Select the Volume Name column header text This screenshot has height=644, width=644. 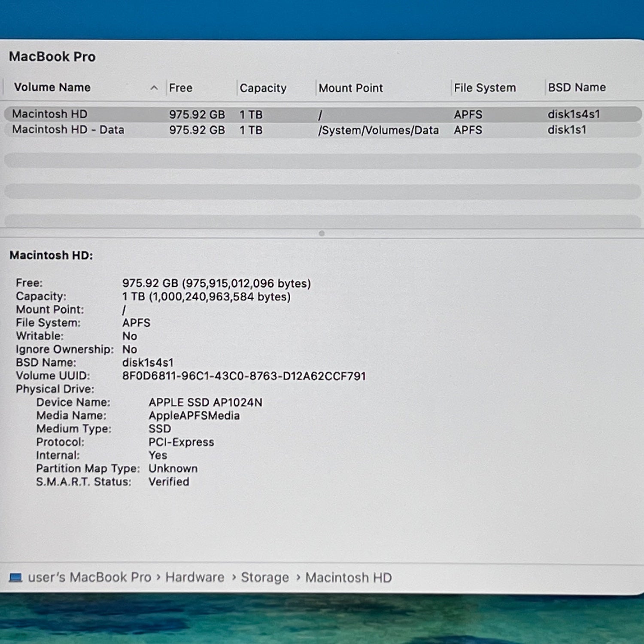click(x=52, y=88)
